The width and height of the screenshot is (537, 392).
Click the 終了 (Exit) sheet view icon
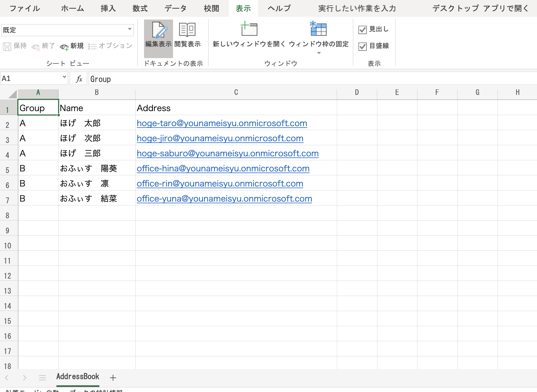click(x=43, y=46)
